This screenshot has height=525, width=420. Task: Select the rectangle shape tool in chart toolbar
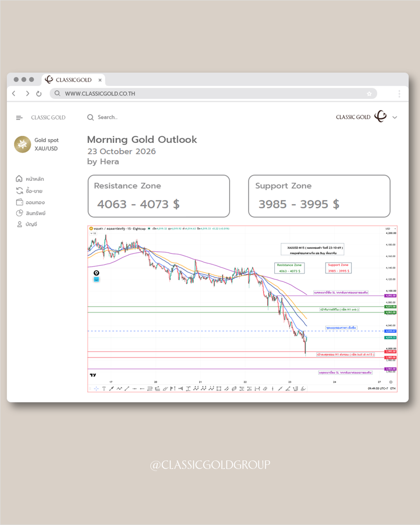pyautogui.click(x=218, y=388)
